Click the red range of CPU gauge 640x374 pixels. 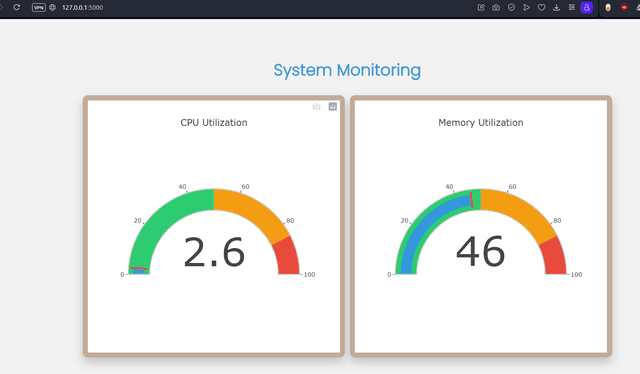(287, 257)
